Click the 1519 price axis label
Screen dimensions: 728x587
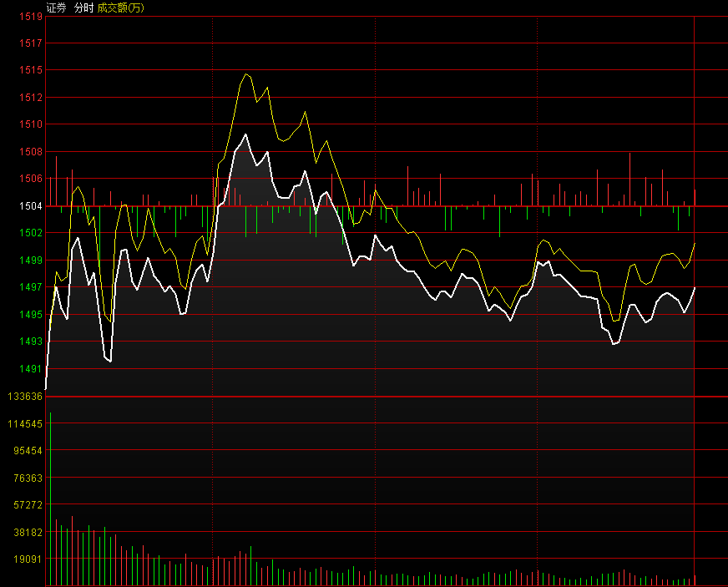(x=31, y=16)
